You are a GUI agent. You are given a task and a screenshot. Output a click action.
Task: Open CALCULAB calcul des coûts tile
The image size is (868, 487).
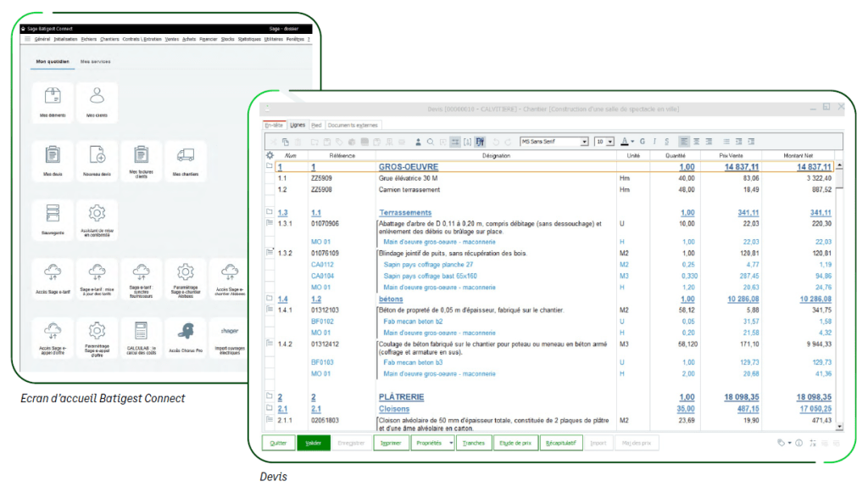(x=142, y=338)
